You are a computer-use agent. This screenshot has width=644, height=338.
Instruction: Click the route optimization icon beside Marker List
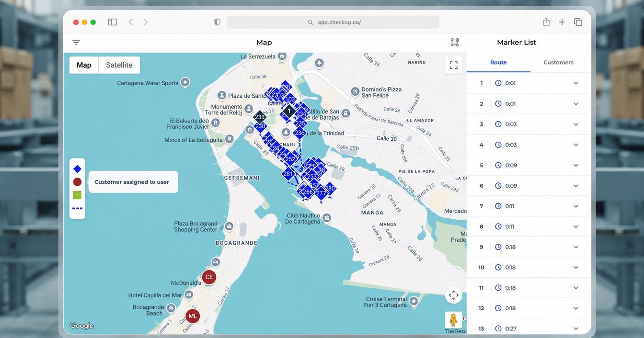pos(455,42)
